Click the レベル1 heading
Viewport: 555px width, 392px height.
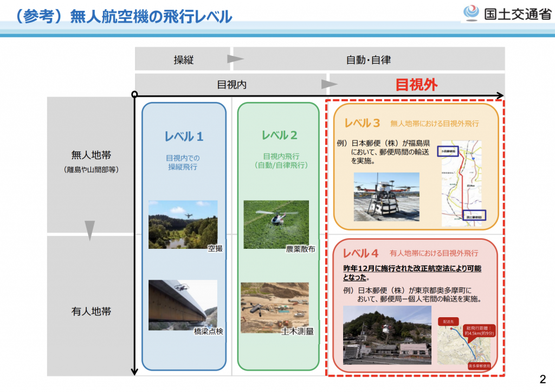click(184, 136)
